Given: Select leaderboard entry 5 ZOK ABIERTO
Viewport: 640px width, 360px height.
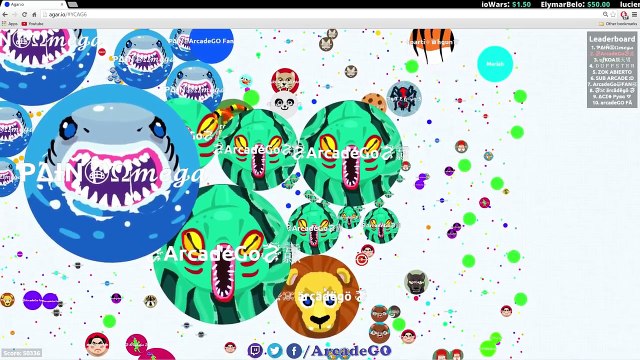Looking at the screenshot, I should coord(612,72).
